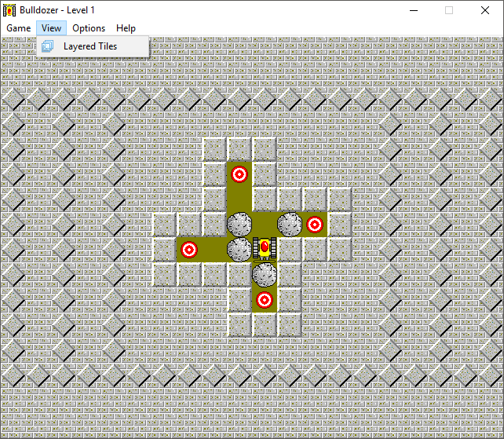Click the boulder next to the right target
This screenshot has height=439, width=504.
click(x=290, y=225)
